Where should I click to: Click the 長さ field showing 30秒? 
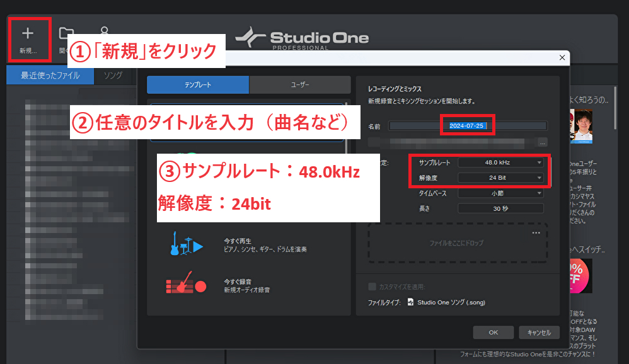[x=500, y=208]
